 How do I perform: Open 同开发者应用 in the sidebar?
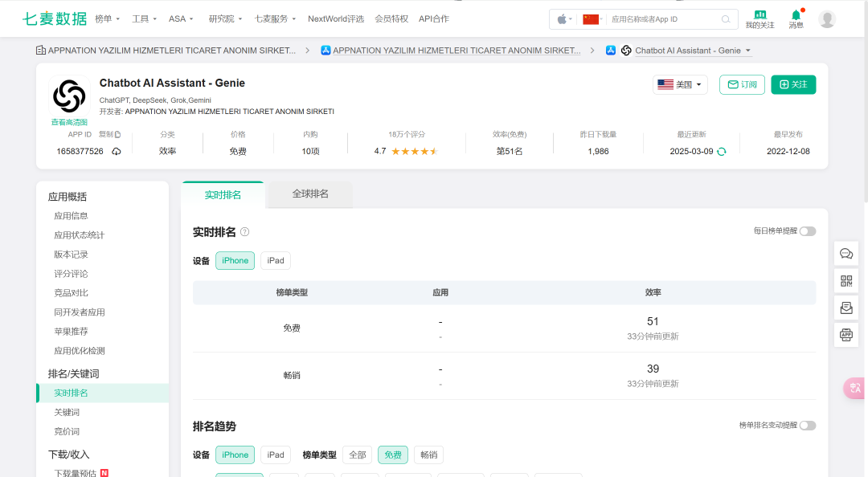(79, 312)
